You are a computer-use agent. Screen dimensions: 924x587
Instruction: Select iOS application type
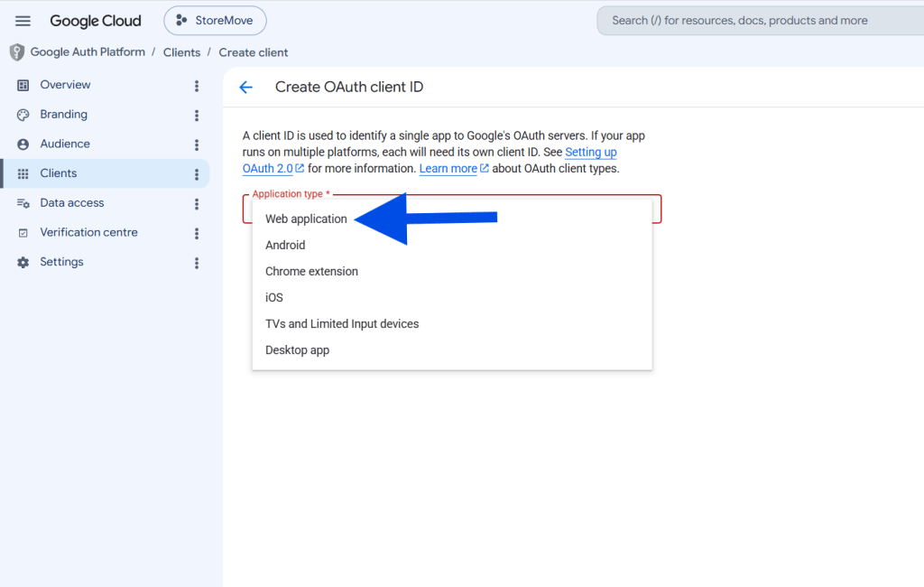pyautogui.click(x=452, y=297)
